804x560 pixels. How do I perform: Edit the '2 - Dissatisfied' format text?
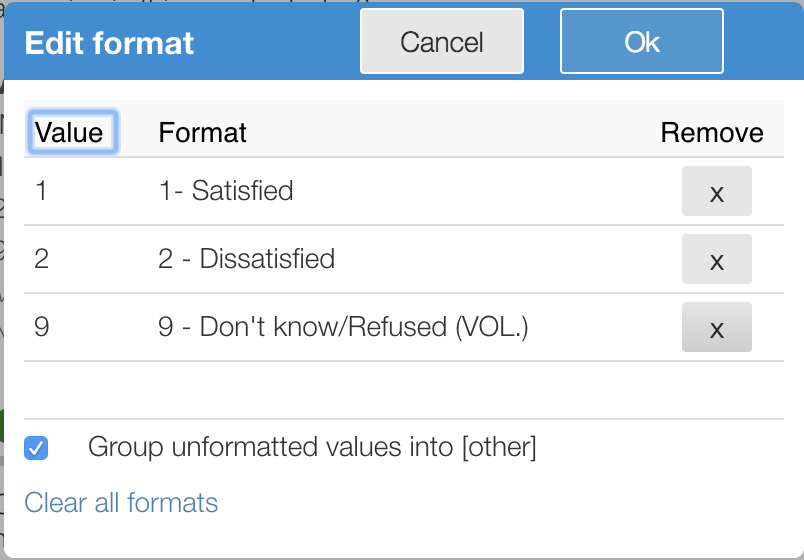point(247,259)
